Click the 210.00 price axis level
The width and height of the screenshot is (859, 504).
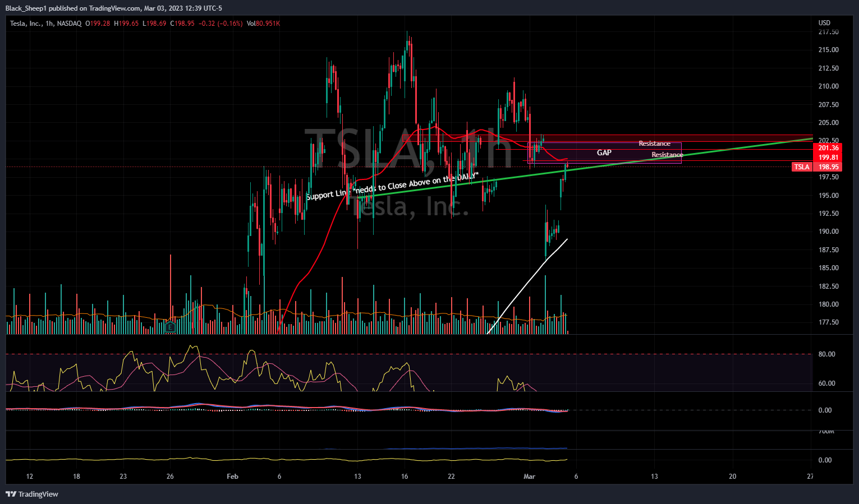tap(828, 86)
